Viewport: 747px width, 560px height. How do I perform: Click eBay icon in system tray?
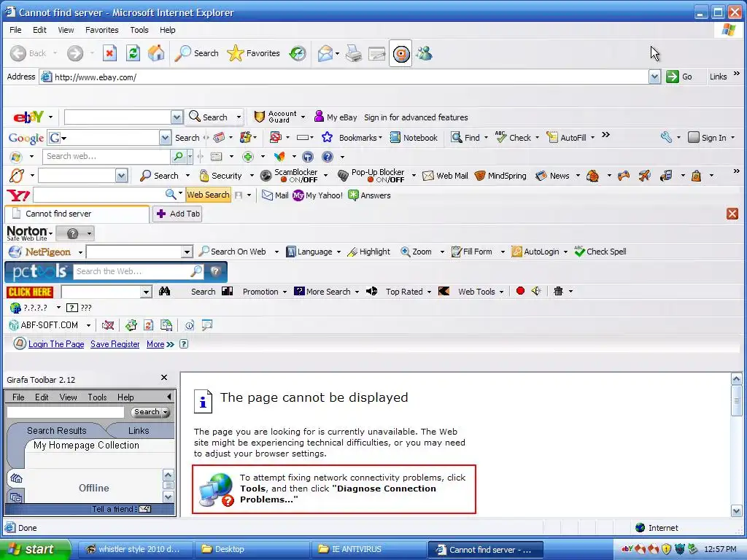[x=627, y=549]
